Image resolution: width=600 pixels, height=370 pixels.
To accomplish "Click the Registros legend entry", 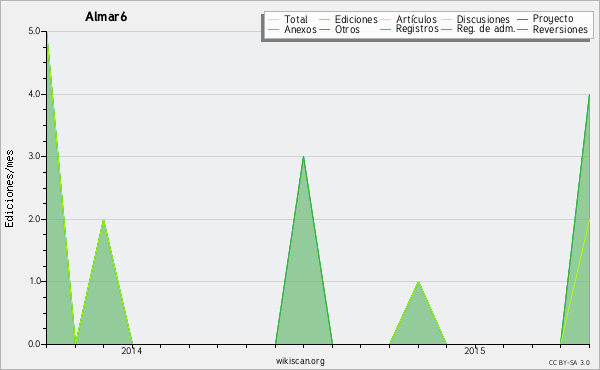I will [409, 29].
